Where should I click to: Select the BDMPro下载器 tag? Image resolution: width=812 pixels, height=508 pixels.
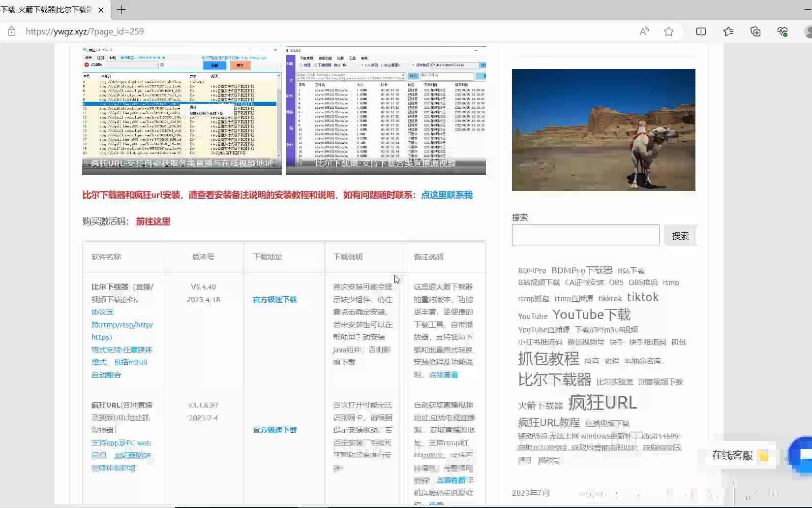pos(582,270)
